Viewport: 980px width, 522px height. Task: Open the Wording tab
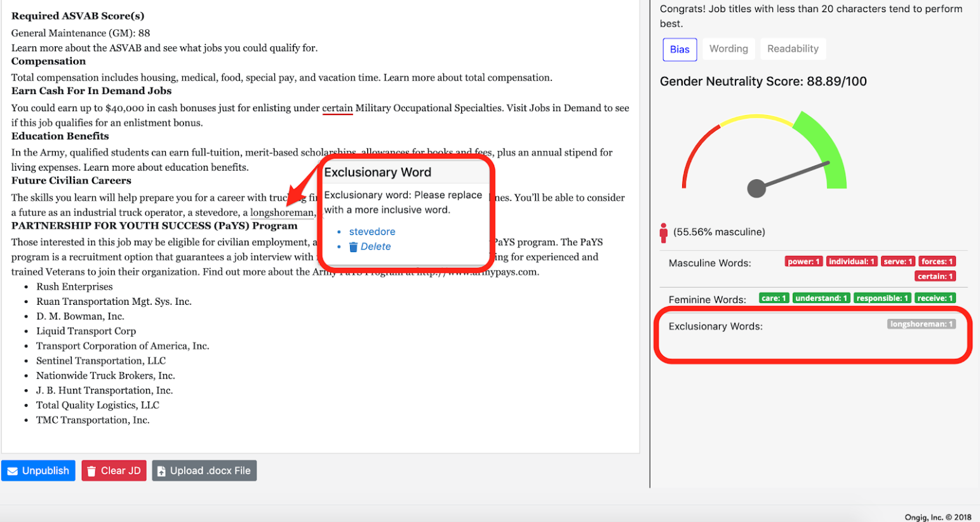tap(728, 49)
